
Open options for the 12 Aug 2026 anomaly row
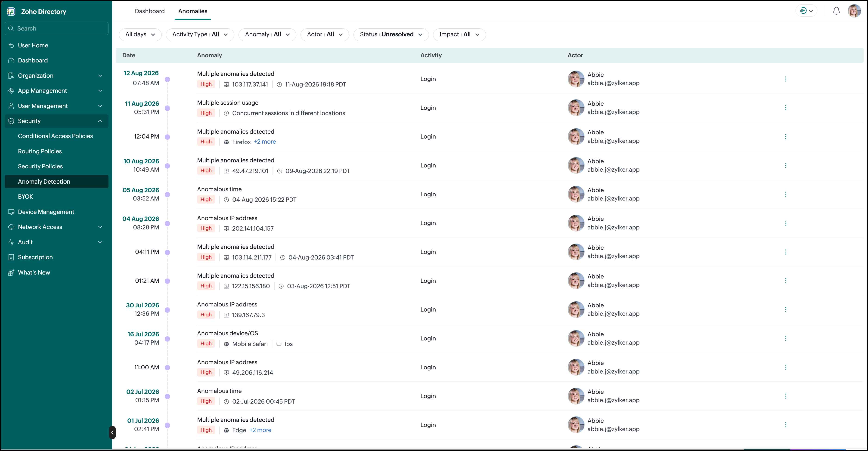pyautogui.click(x=785, y=79)
